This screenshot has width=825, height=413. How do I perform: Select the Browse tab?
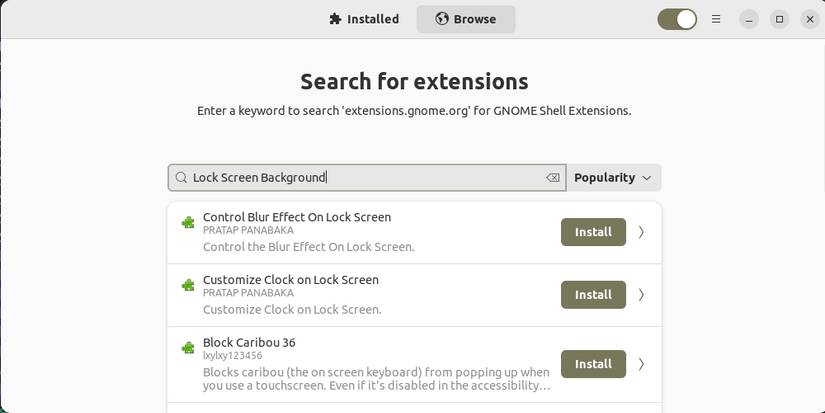click(466, 19)
